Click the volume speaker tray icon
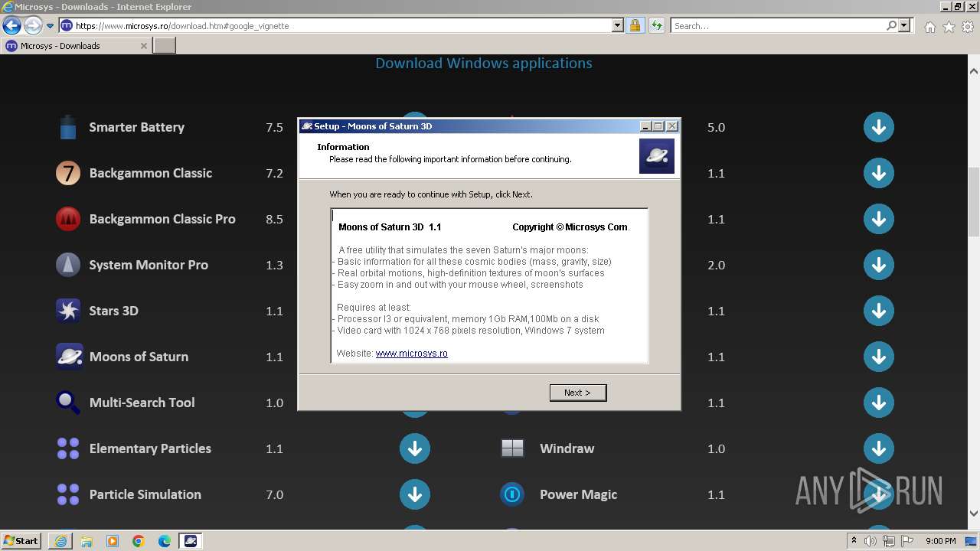 (871, 541)
